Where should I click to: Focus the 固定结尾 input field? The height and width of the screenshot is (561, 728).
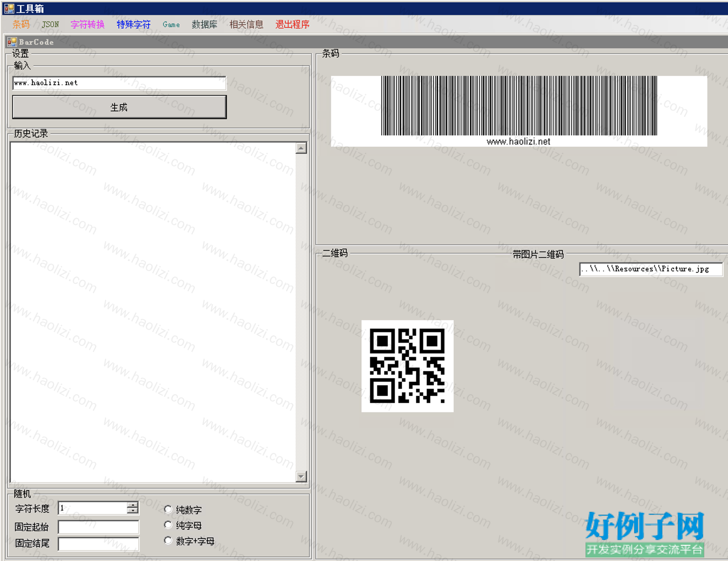99,544
